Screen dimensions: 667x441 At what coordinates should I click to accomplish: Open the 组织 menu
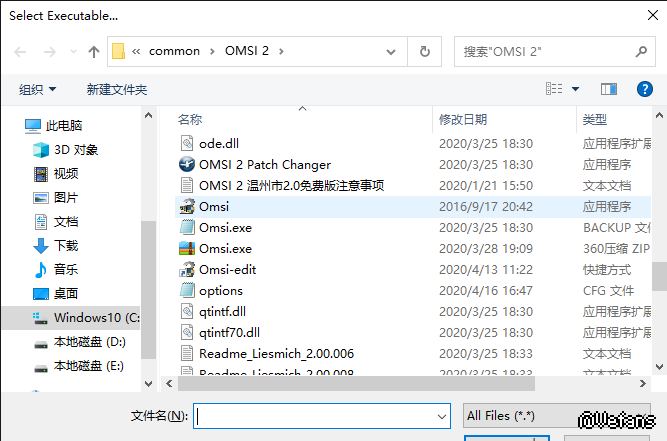37,89
